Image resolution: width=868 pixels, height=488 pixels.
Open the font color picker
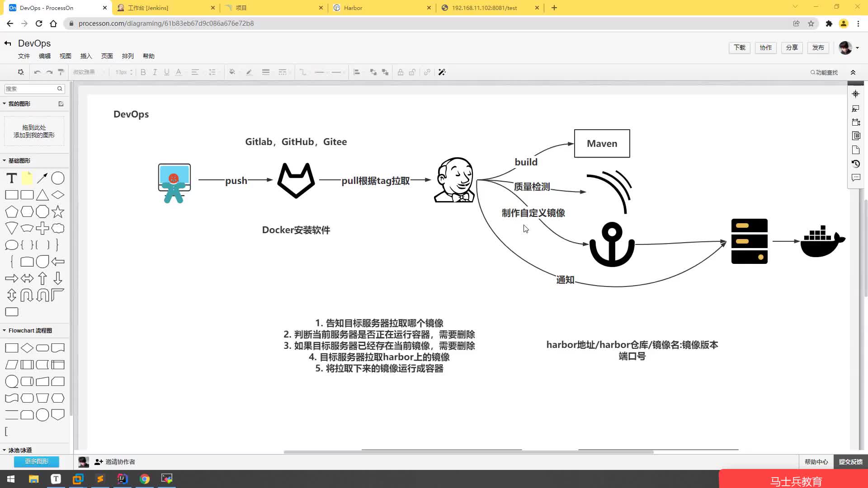[x=179, y=72]
